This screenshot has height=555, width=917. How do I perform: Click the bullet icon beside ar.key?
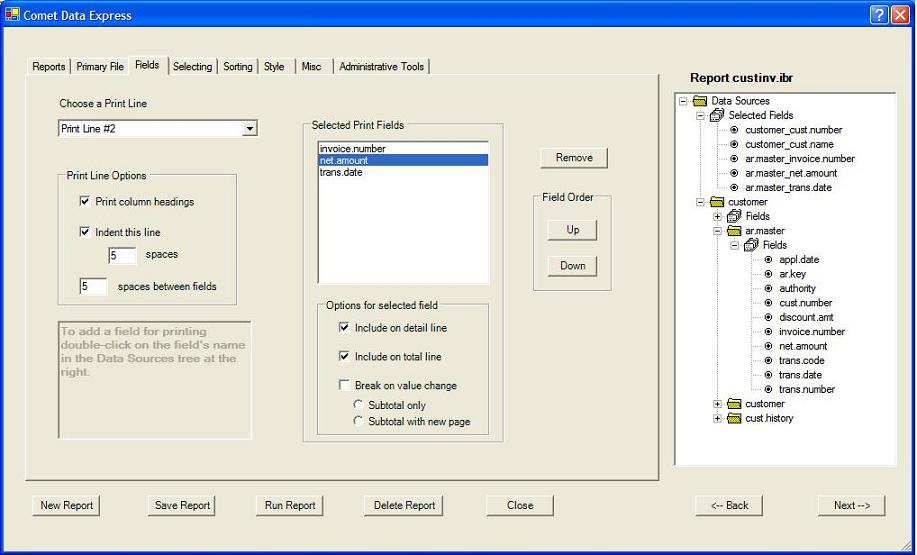pos(768,274)
